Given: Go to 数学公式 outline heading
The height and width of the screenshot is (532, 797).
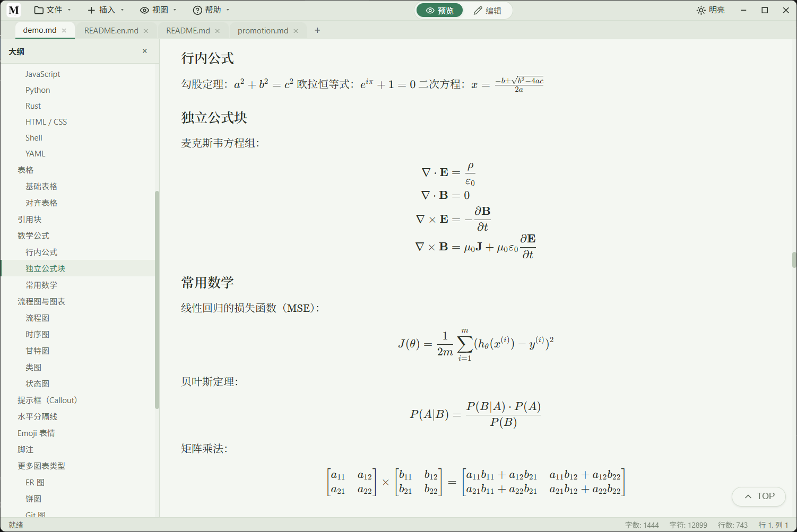Looking at the screenshot, I should [x=33, y=236].
